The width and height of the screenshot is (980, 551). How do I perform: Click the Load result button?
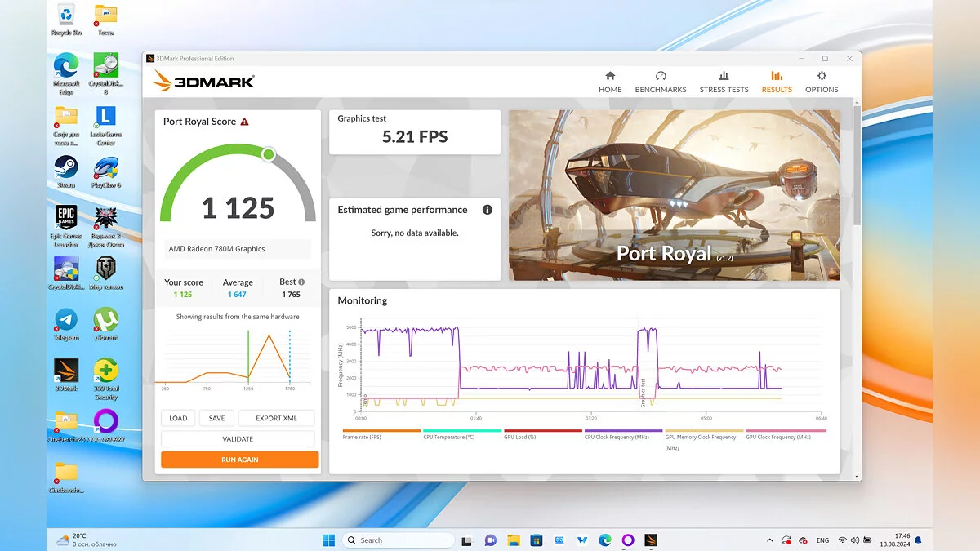(x=178, y=418)
